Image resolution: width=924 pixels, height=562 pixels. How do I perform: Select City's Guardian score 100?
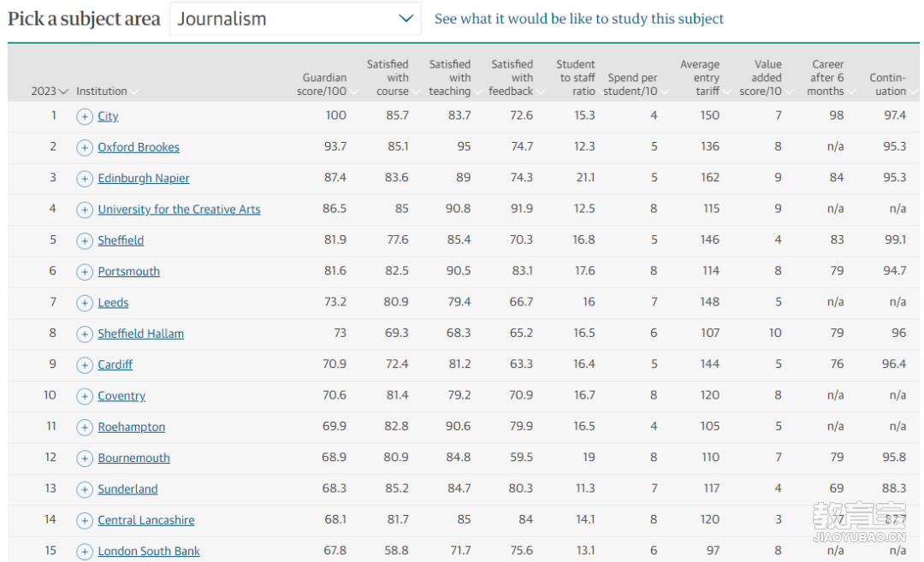(336, 115)
